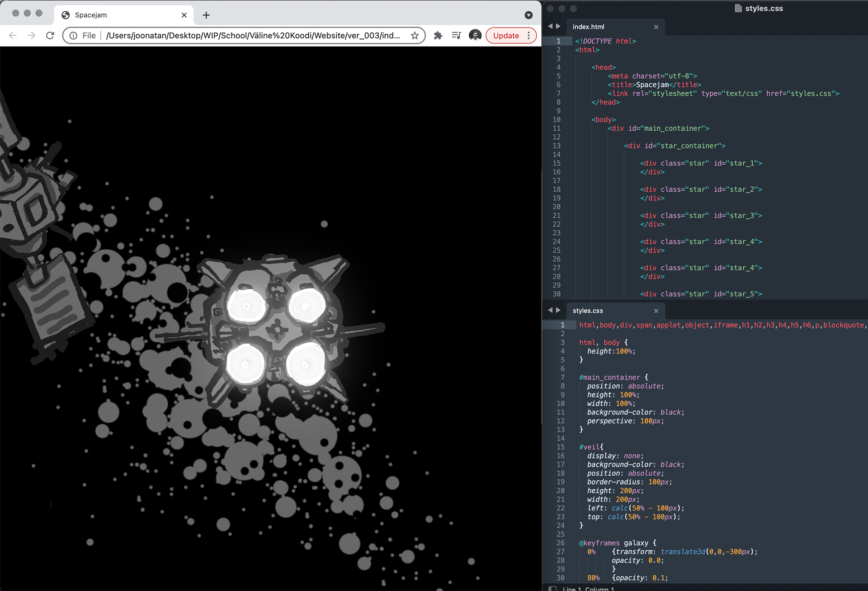Screen dimensions: 868x591
Task: Click the <title>Spacejam</title> line in index.html
Action: pos(654,85)
